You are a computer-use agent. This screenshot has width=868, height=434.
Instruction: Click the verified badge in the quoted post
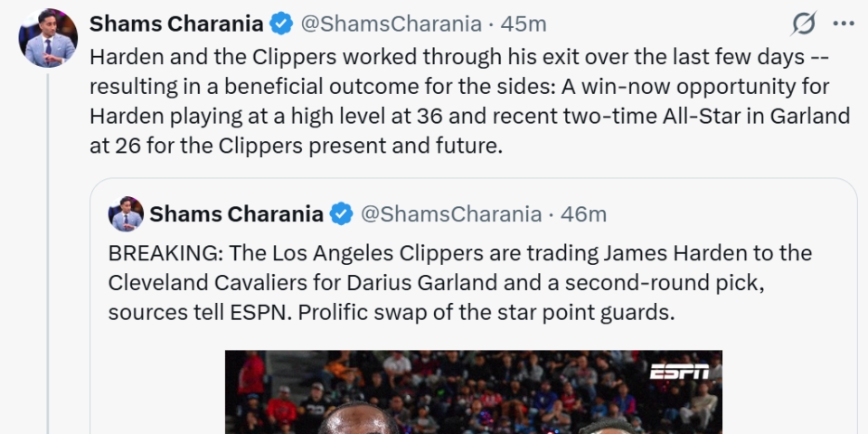pyautogui.click(x=342, y=214)
